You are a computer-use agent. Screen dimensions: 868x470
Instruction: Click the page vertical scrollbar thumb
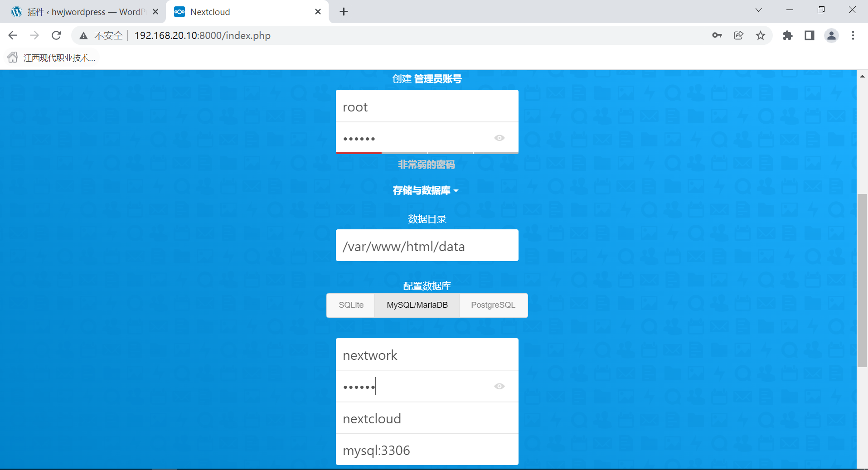click(862, 280)
